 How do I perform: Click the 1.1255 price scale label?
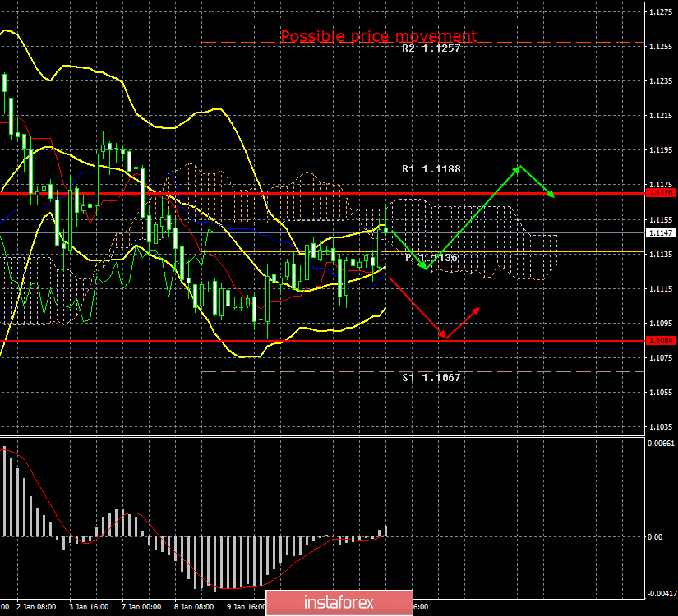click(661, 47)
